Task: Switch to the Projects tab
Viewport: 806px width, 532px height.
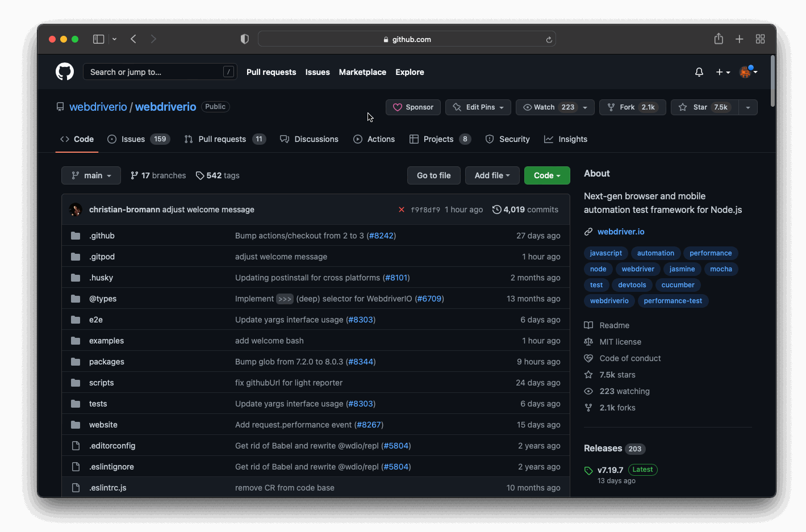Action: pyautogui.click(x=440, y=139)
